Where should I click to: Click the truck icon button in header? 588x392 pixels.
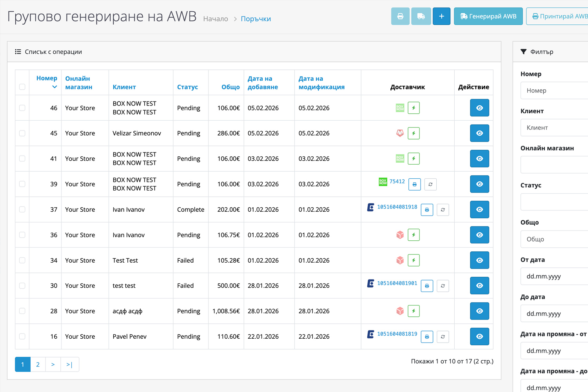[421, 16]
